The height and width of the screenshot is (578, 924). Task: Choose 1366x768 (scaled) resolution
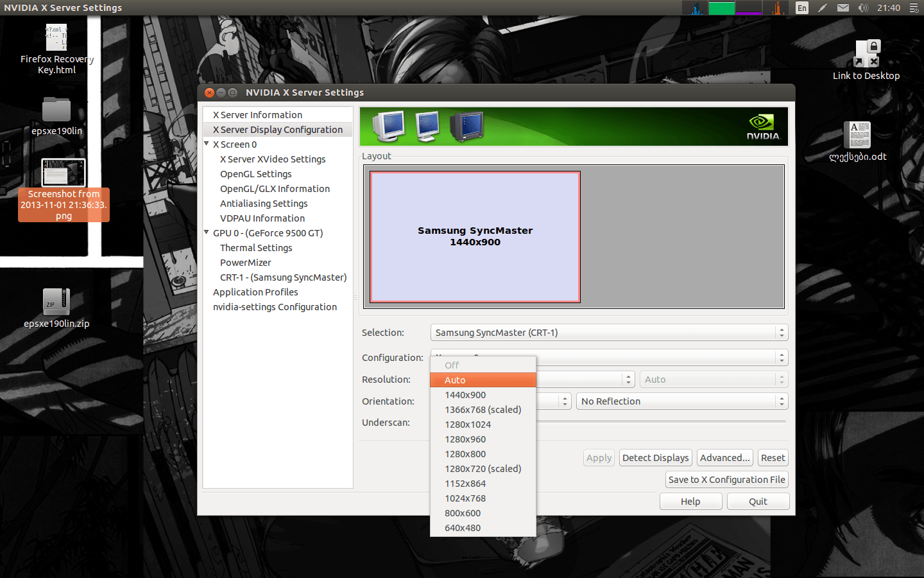pyautogui.click(x=483, y=410)
